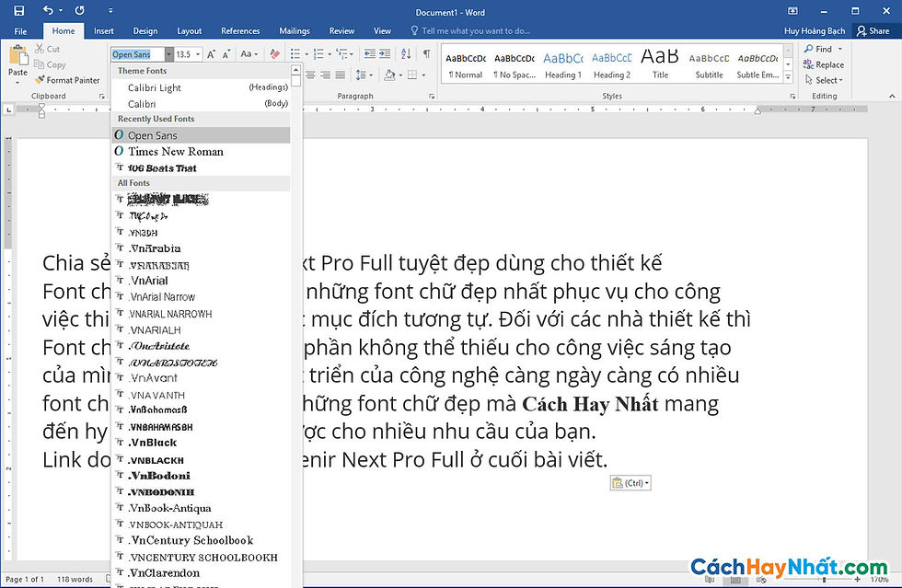The image size is (902, 588).
Task: Click the zoom slider in the status bar
Action: (x=823, y=580)
